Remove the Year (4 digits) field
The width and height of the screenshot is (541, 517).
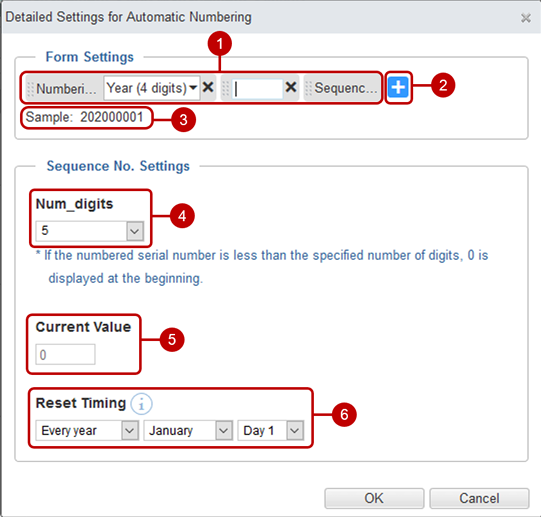pyautogui.click(x=208, y=88)
